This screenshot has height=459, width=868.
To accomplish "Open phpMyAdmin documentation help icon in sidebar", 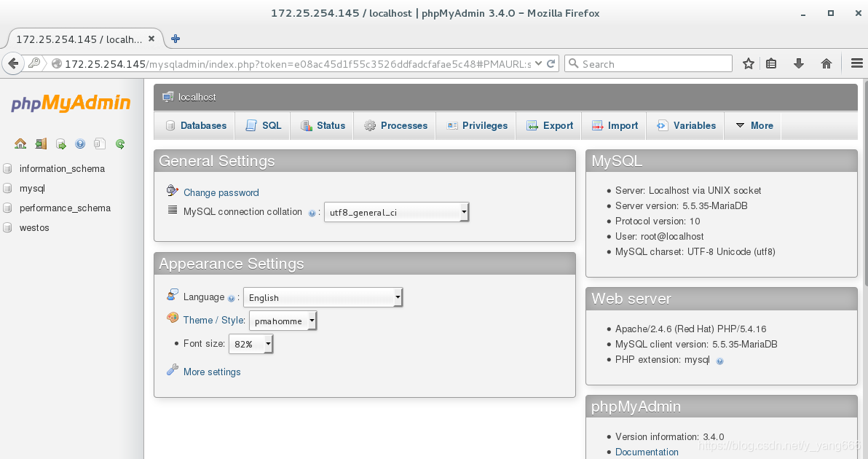I will [x=80, y=144].
